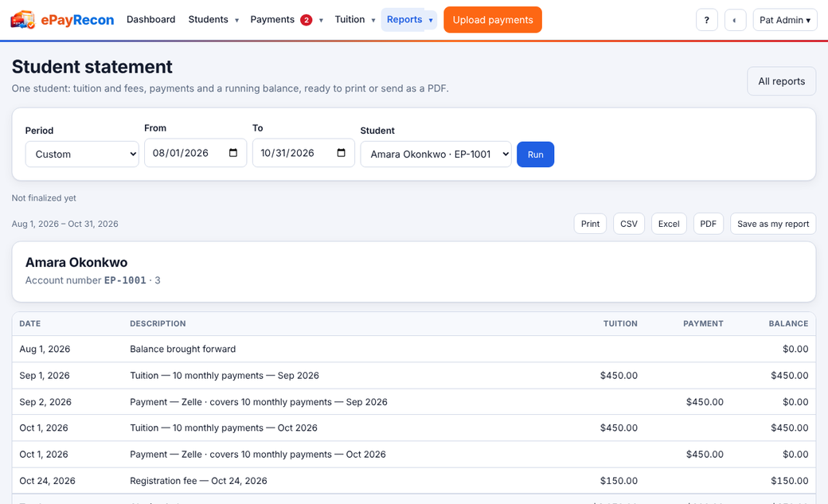Go to the Dashboard nav item

151,20
